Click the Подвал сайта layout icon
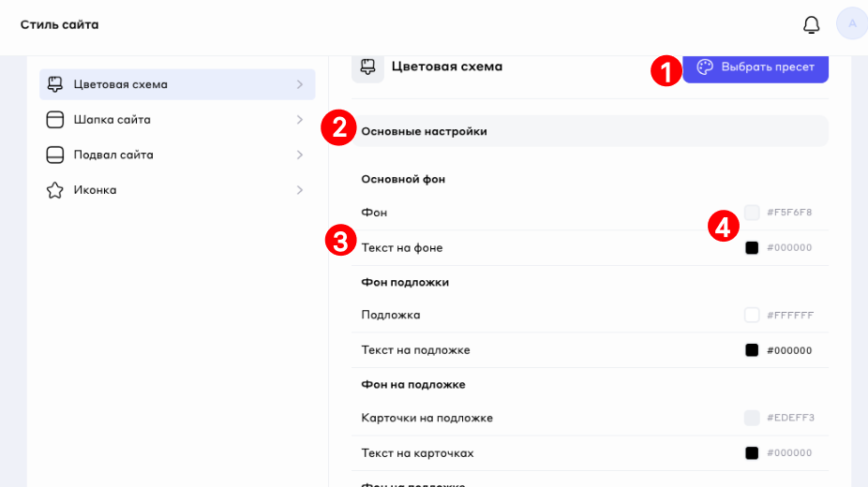 point(55,155)
